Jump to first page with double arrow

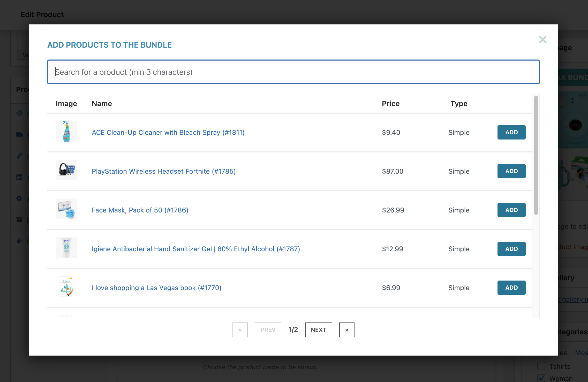[x=240, y=330]
